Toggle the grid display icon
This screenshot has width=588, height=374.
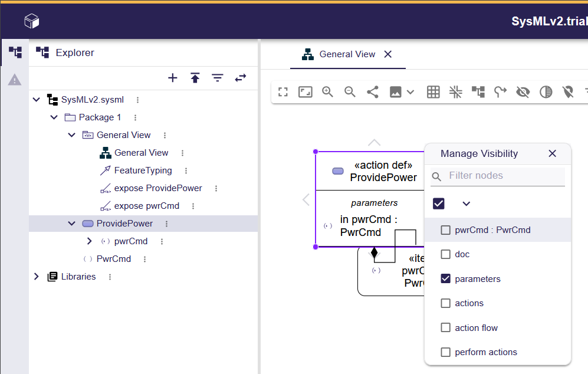[433, 92]
